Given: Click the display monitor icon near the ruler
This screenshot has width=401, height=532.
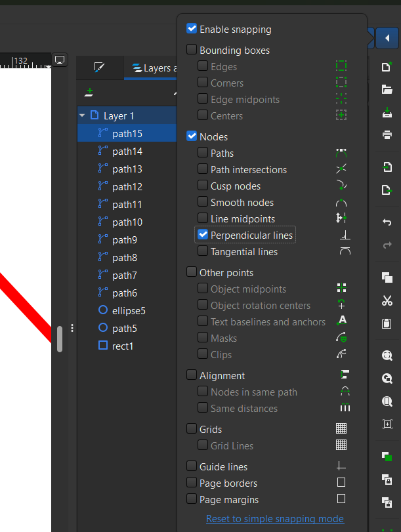Looking at the screenshot, I should tap(60, 60).
